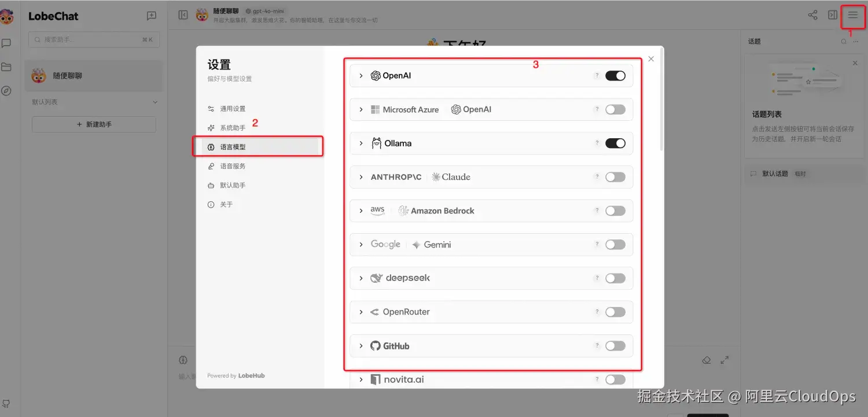
Task: Click help icon on Microsoft Azure row
Action: pyautogui.click(x=597, y=109)
